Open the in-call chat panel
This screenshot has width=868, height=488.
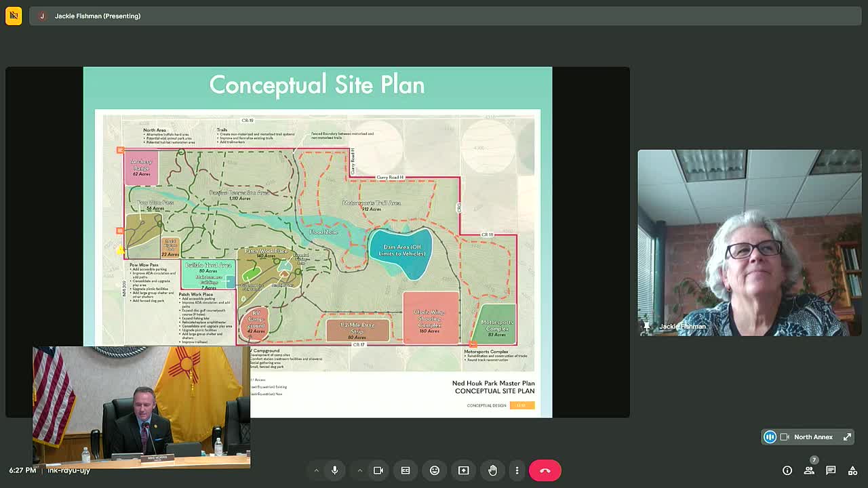pyautogui.click(x=830, y=470)
